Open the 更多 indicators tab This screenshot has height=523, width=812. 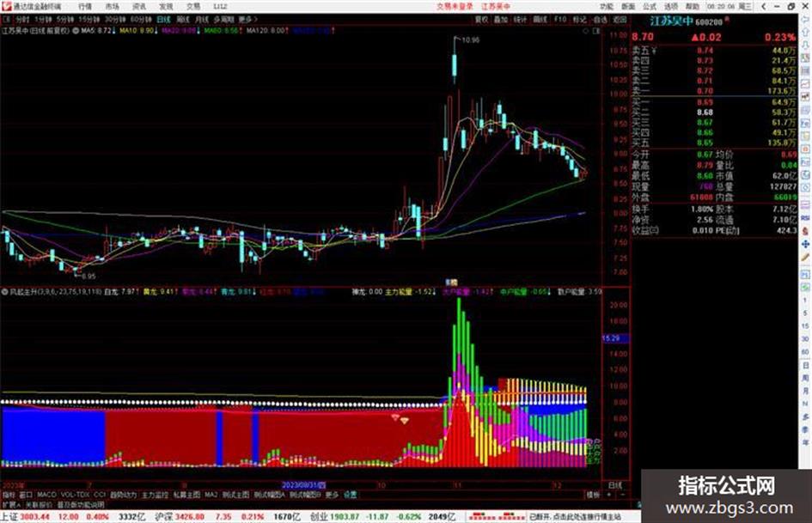tap(332, 495)
